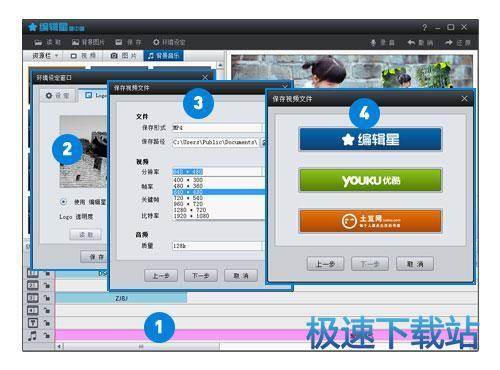Click the blue 编辑星 upload button
This screenshot has height=370, width=500.
click(370, 139)
